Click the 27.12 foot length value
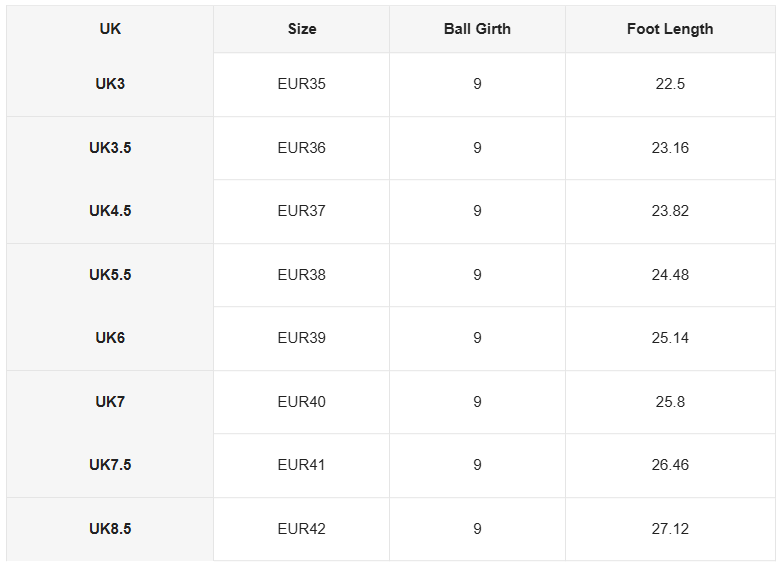This screenshot has height=566, width=777. tap(670, 529)
